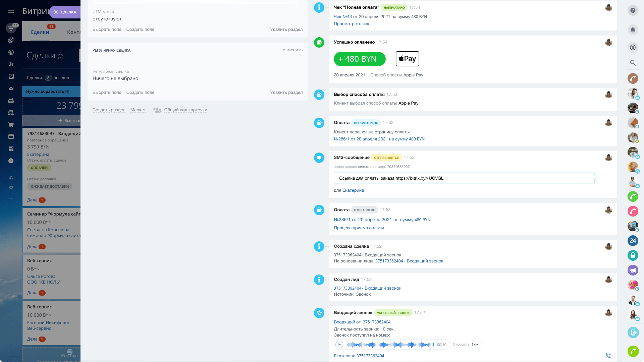Click Общий вид карточки option

(x=185, y=110)
